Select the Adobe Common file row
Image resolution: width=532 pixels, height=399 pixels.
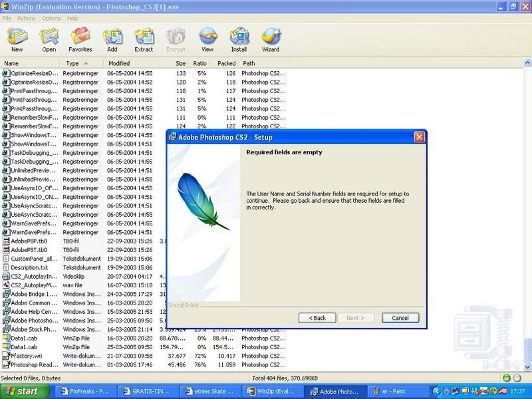(144, 303)
